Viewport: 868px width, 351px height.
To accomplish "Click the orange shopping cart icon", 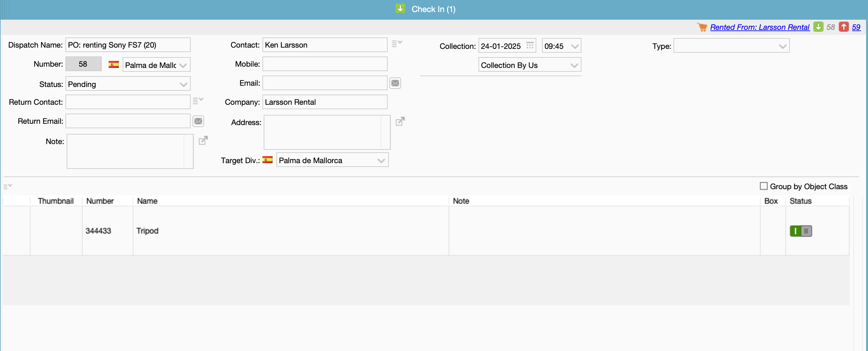I will point(702,27).
